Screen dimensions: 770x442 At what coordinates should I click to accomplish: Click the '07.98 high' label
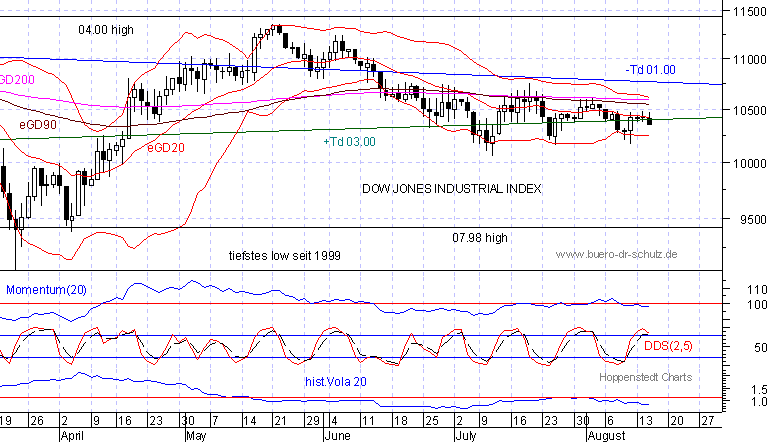[x=480, y=238]
